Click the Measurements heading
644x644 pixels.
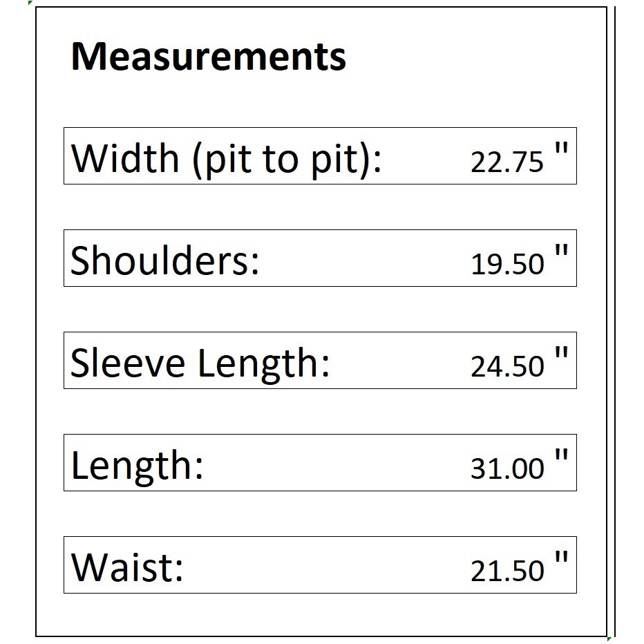209,57
